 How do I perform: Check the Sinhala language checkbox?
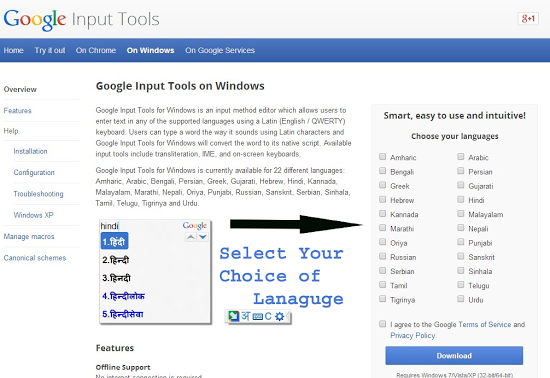tap(461, 270)
